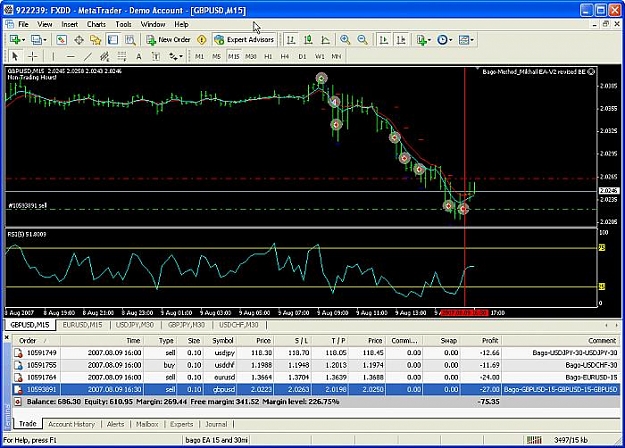Open the Insert menu
Viewport: 625px width, 448px height.
pyautogui.click(x=70, y=24)
